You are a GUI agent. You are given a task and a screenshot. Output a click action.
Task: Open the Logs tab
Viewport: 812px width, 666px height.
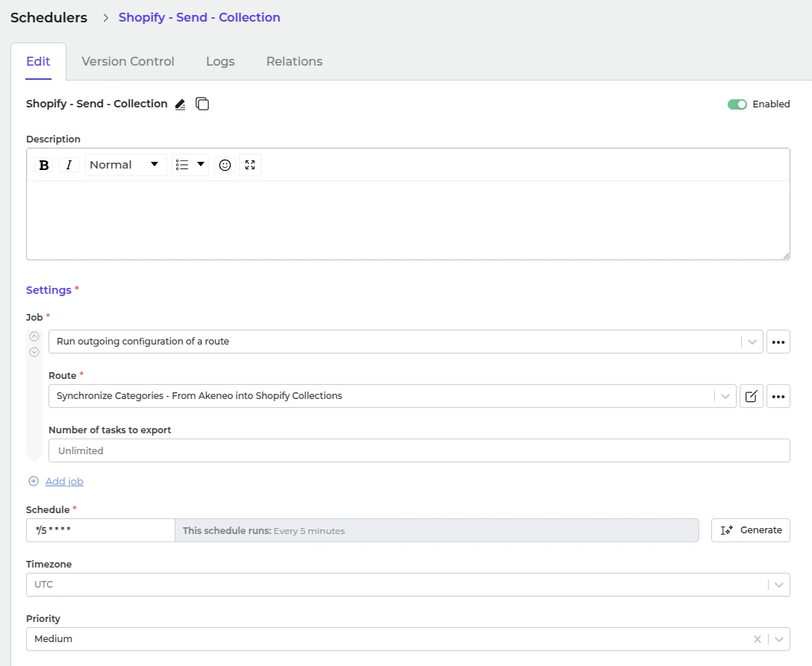point(220,62)
